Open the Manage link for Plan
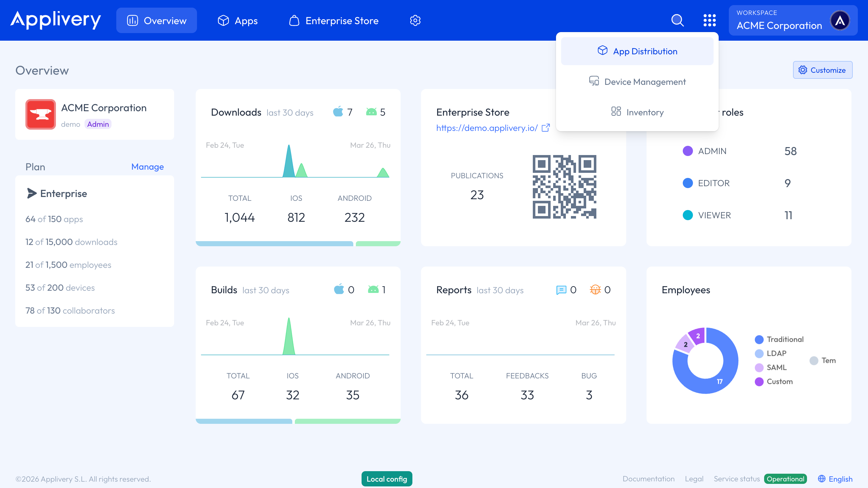The width and height of the screenshot is (868, 488). tap(147, 166)
